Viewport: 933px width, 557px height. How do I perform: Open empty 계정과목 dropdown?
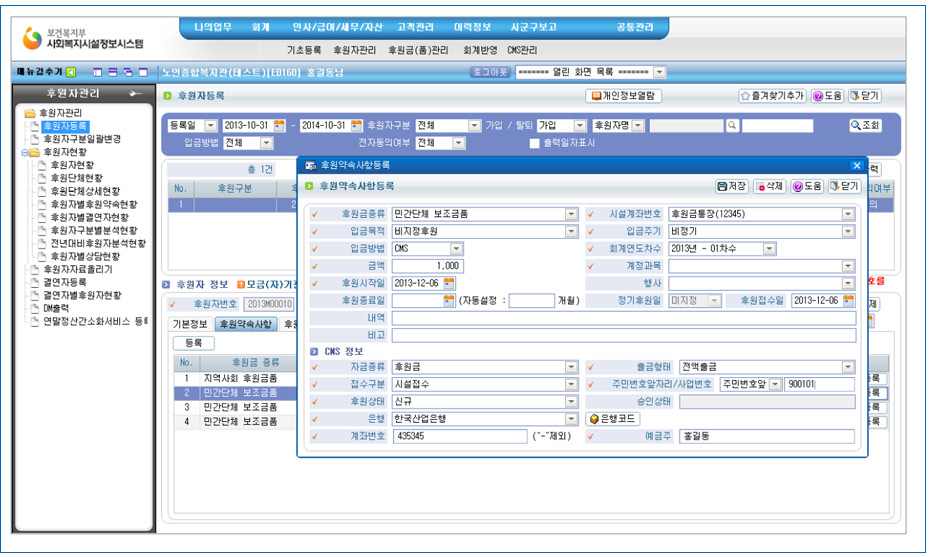[849, 266]
